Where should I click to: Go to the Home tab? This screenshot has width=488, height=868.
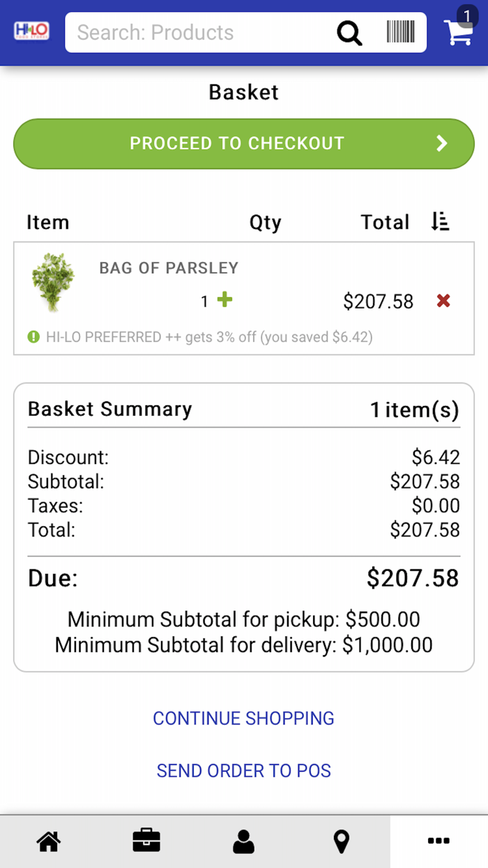click(x=49, y=841)
